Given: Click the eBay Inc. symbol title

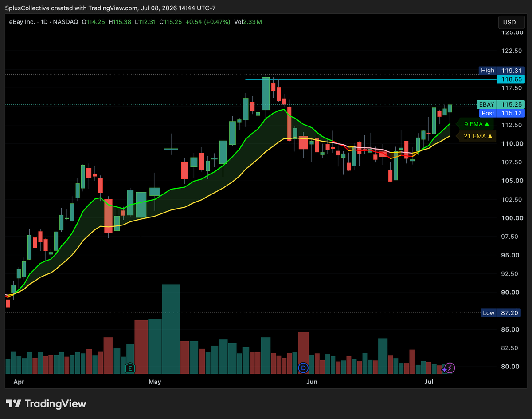Looking at the screenshot, I should tap(22, 22).
